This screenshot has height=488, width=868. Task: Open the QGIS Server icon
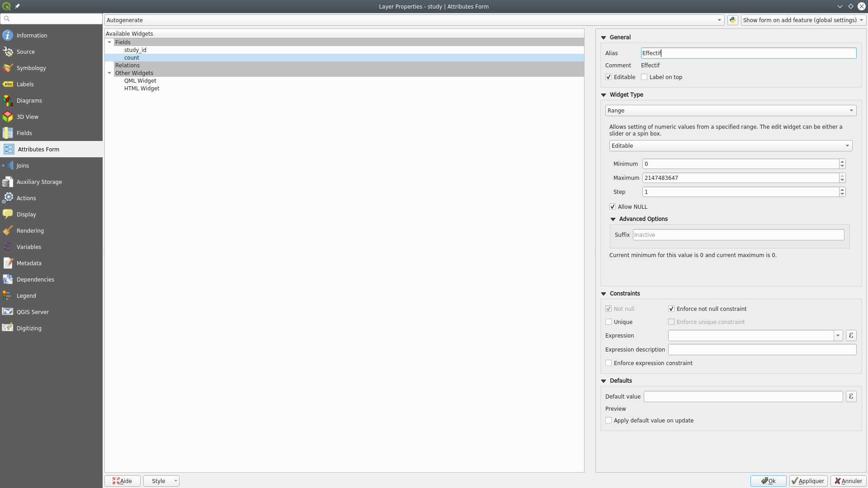click(8, 312)
